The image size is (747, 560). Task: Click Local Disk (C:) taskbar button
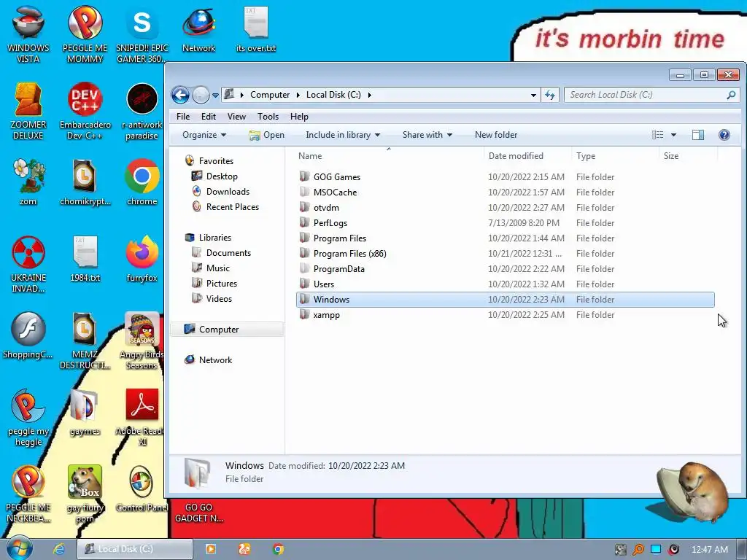pos(135,550)
